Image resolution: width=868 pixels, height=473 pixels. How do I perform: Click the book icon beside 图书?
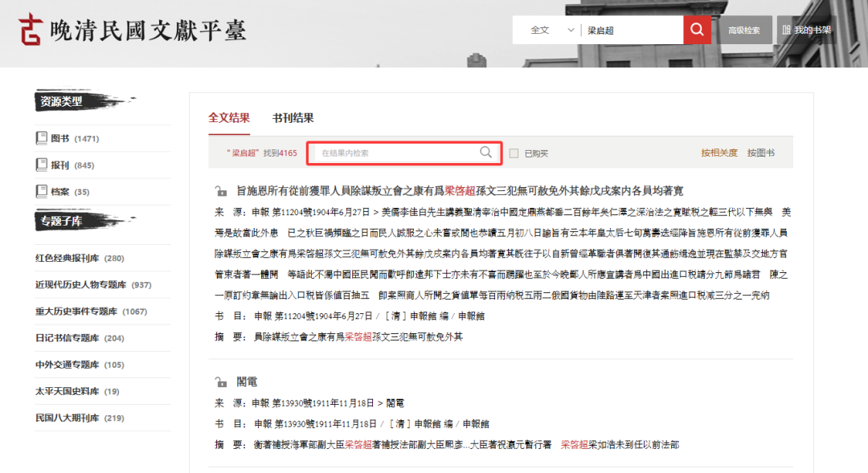[x=42, y=138]
